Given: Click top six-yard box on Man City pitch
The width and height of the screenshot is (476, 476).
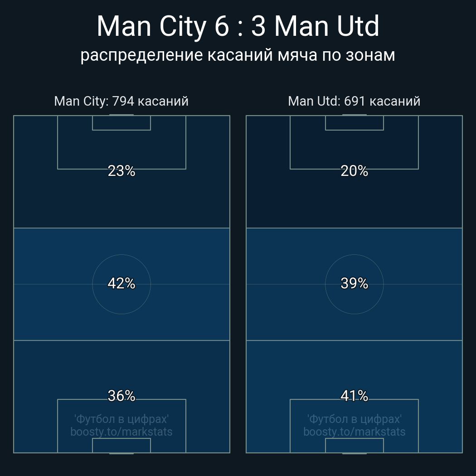Looking at the screenshot, I should pos(121,123).
